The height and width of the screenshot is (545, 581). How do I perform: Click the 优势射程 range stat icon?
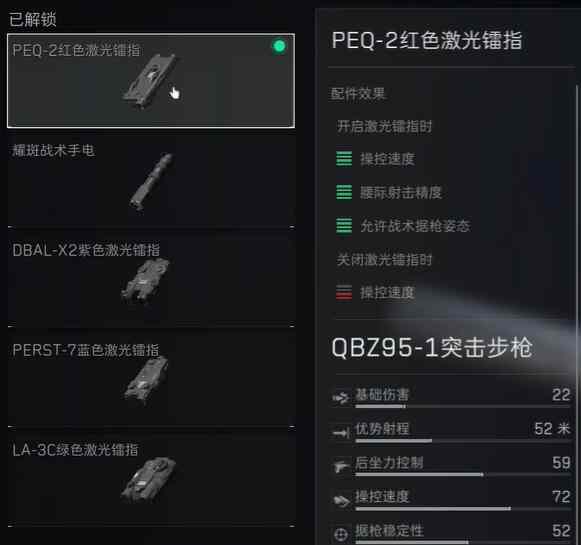pyautogui.click(x=341, y=432)
